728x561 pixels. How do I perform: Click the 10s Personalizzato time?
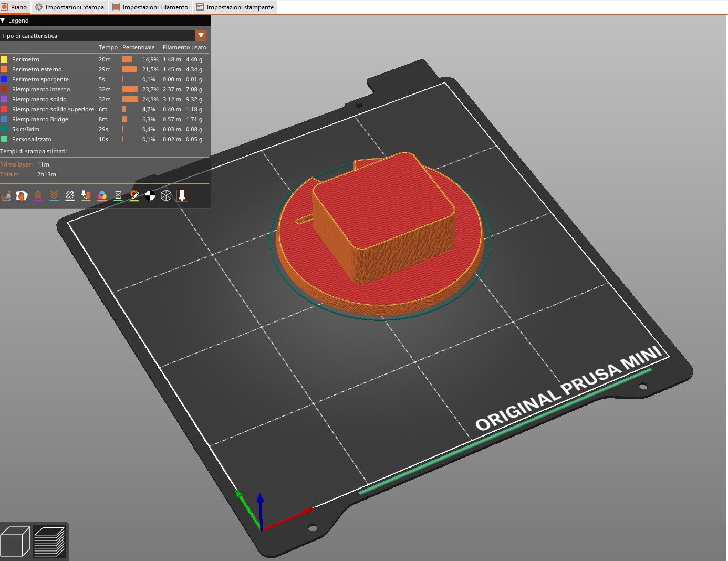coord(103,139)
